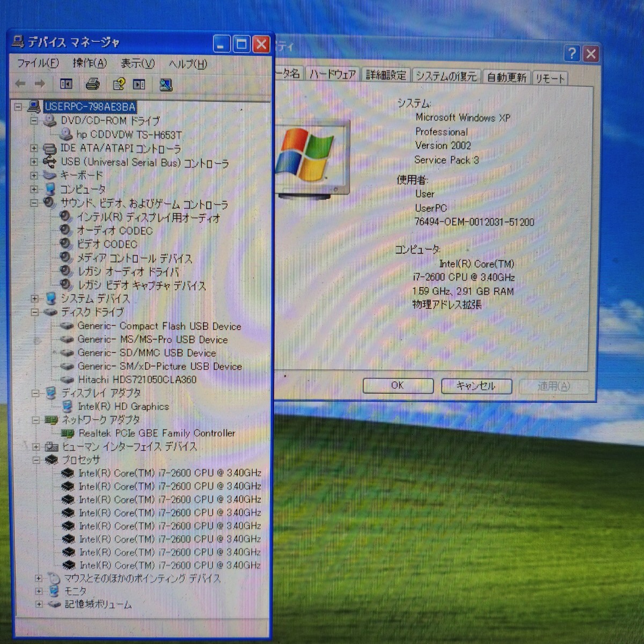The width and height of the screenshot is (644, 644).
Task: Expand the キーボード node
Action: [x=34, y=175]
